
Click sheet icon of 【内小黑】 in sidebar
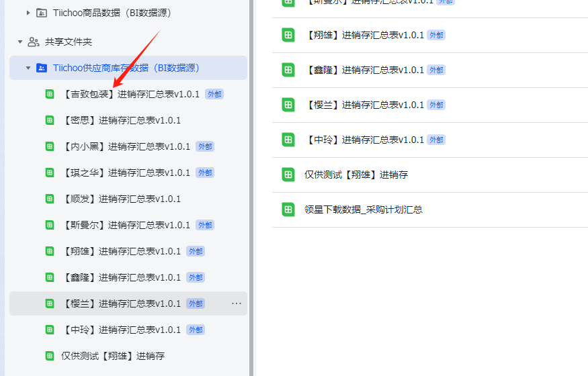coord(50,146)
